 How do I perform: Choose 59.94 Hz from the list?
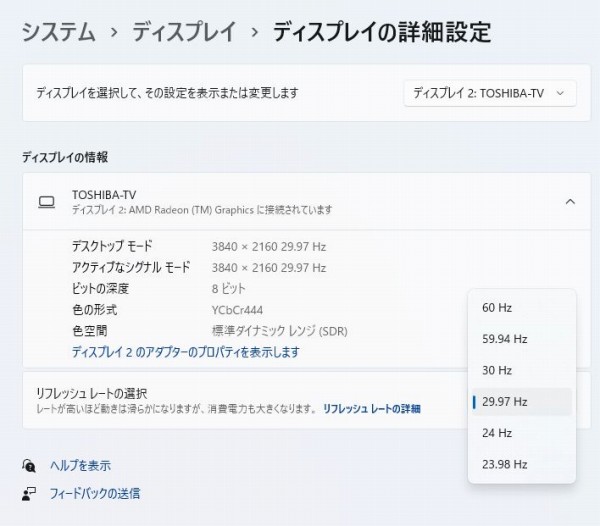pos(505,339)
